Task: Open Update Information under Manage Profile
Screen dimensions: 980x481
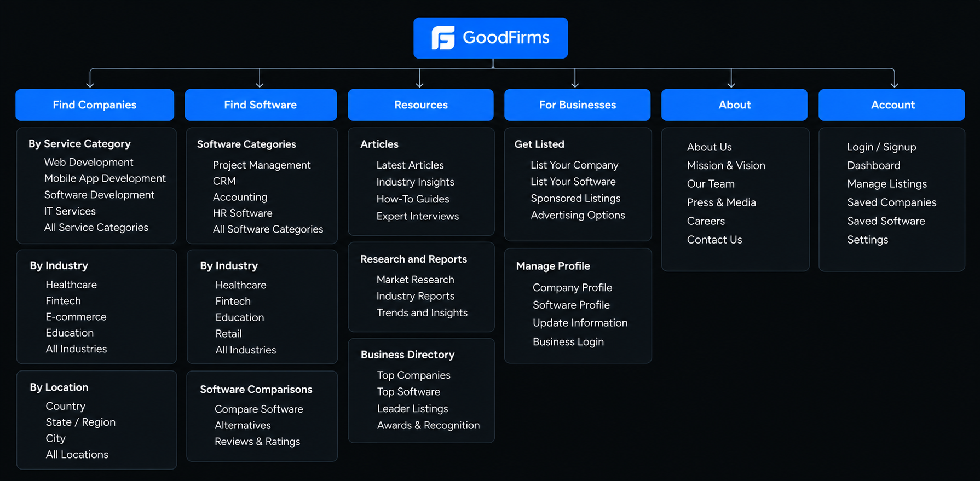Action: pyautogui.click(x=580, y=323)
